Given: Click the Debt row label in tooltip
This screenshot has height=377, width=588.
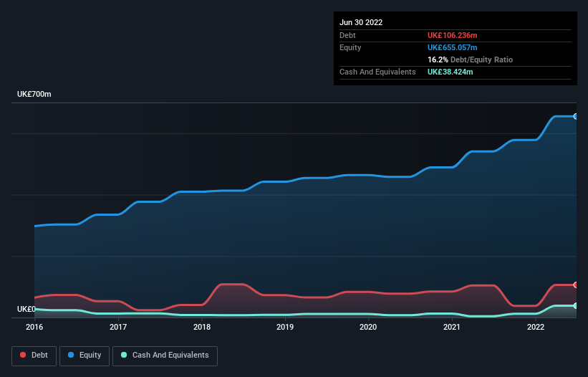Looking at the screenshot, I should (x=347, y=35).
